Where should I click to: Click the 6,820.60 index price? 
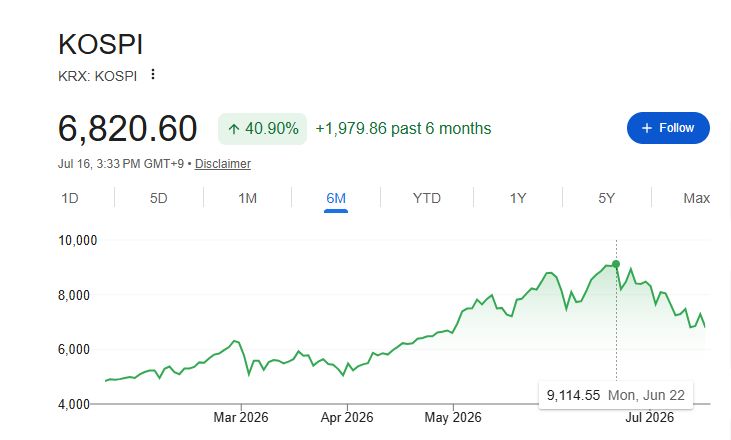127,128
